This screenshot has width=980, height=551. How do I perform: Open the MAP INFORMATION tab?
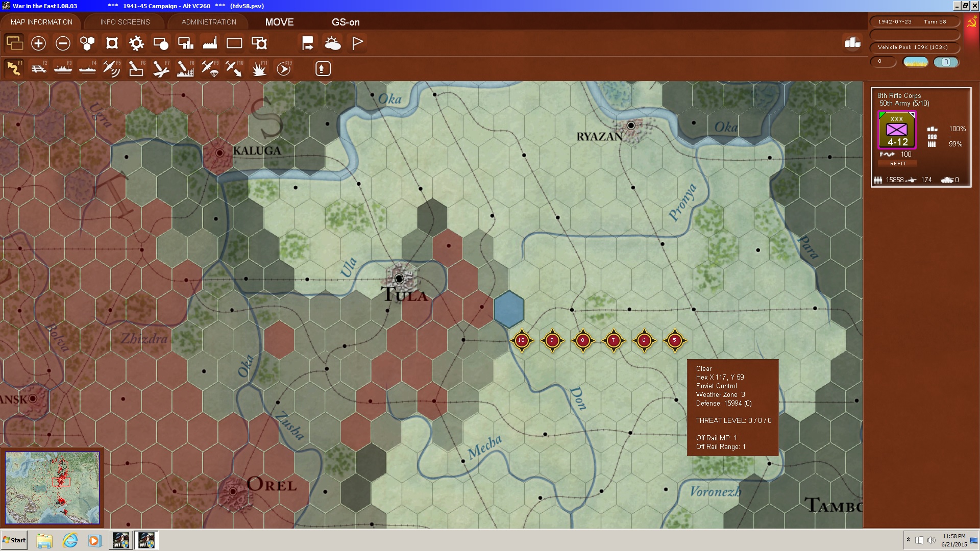pos(41,22)
